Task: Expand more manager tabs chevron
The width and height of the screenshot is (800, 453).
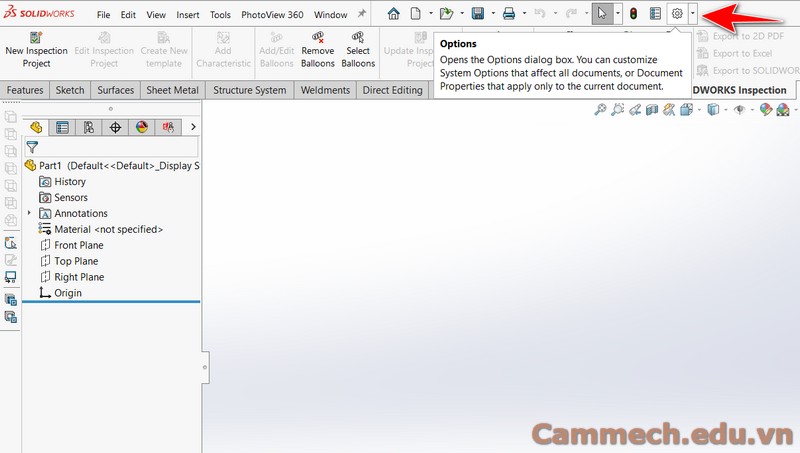Action: pyautogui.click(x=193, y=127)
